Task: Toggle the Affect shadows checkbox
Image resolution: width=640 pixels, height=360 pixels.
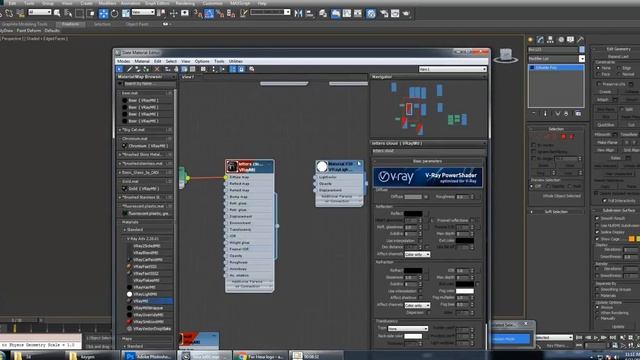Action: pos(420,298)
